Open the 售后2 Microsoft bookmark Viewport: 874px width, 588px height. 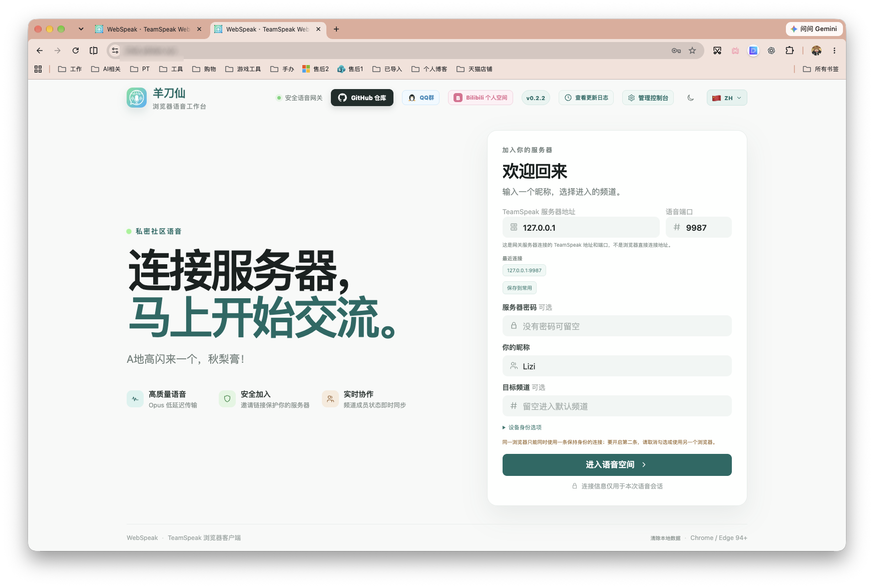tap(316, 69)
